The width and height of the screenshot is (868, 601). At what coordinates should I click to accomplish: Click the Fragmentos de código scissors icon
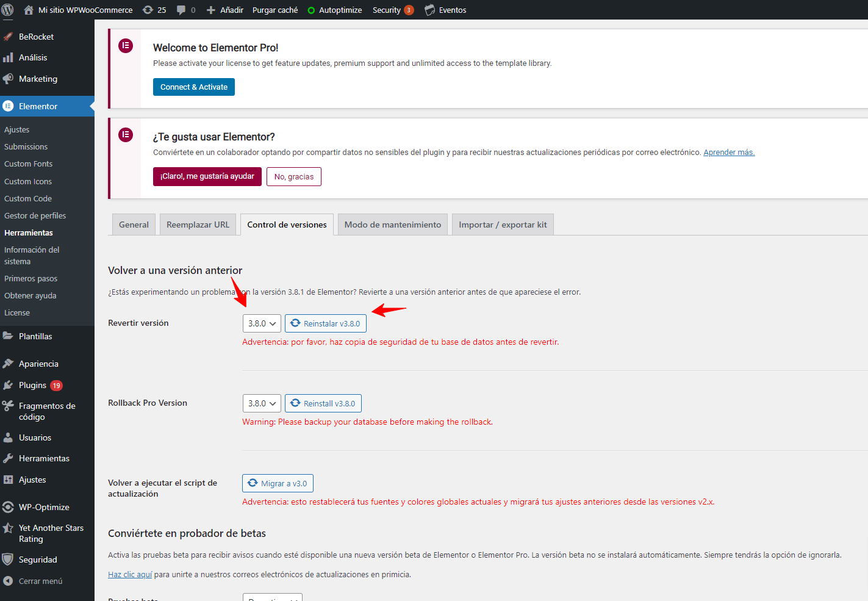point(8,406)
